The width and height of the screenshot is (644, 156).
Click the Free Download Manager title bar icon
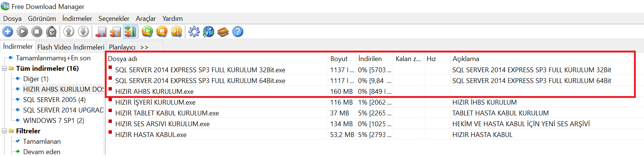coord(5,6)
